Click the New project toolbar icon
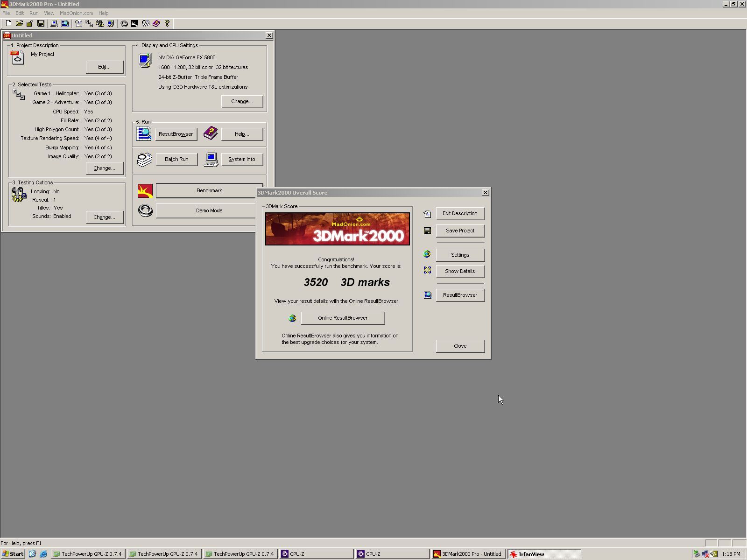747x560 pixels. click(8, 23)
